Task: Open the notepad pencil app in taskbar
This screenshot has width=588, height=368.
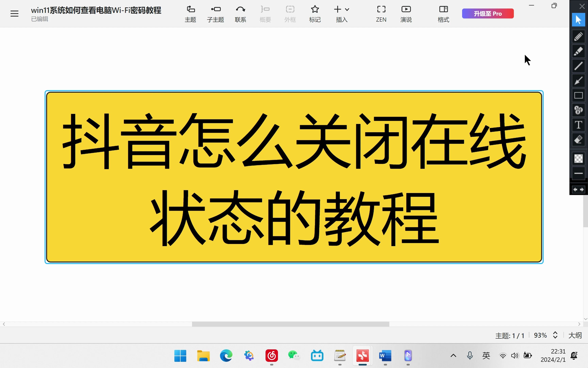Action: click(340, 356)
